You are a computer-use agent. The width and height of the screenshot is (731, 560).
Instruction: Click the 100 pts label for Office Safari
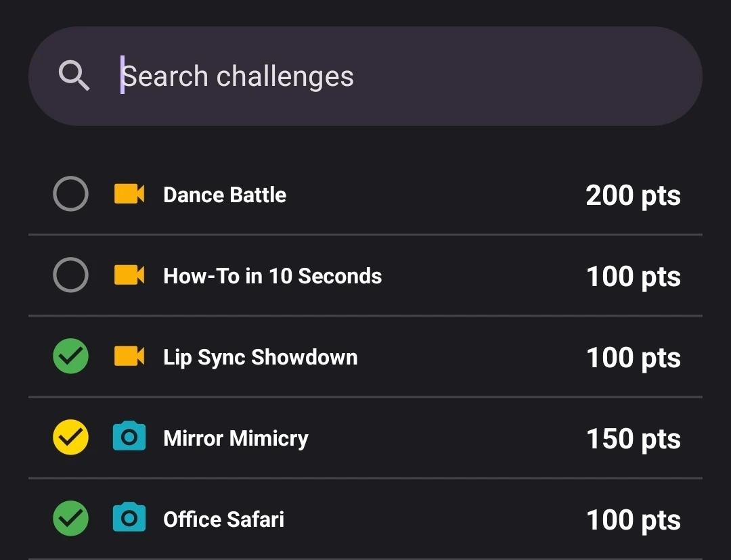click(633, 520)
